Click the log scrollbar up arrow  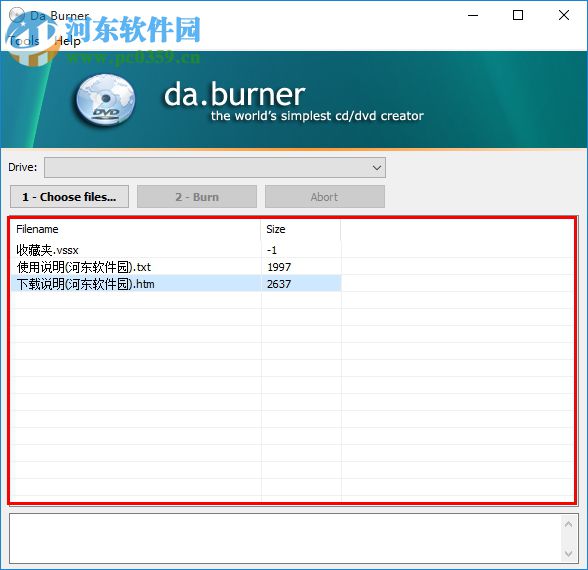tap(568, 524)
